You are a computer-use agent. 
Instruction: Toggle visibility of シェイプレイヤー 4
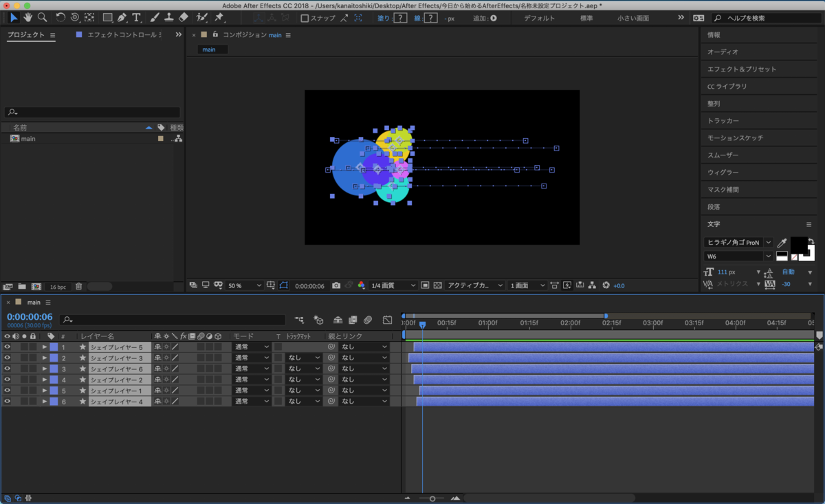(8, 402)
